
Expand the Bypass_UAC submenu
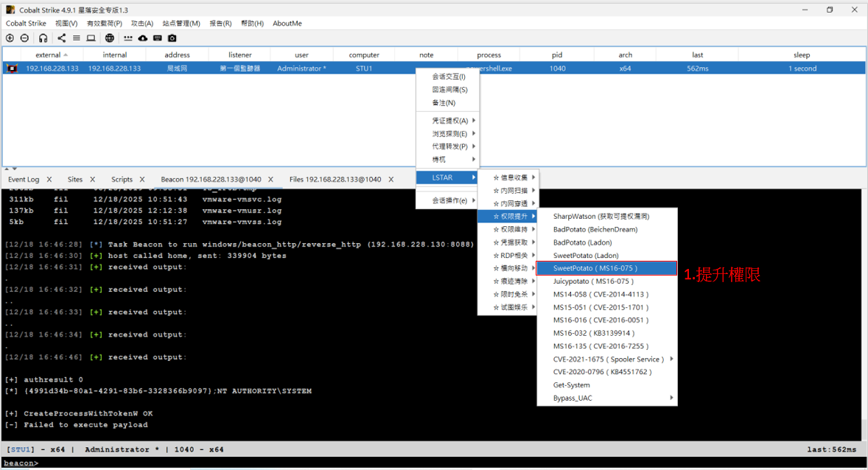[606, 398]
